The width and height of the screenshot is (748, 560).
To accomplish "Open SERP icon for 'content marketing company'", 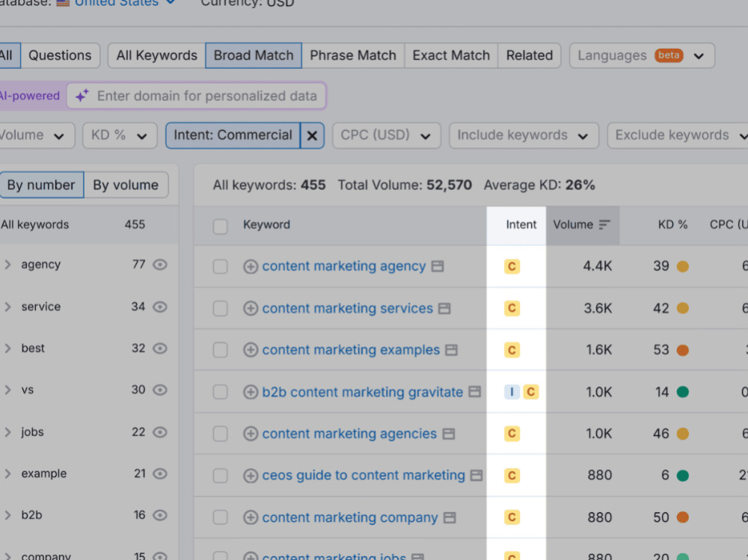I will (x=450, y=517).
